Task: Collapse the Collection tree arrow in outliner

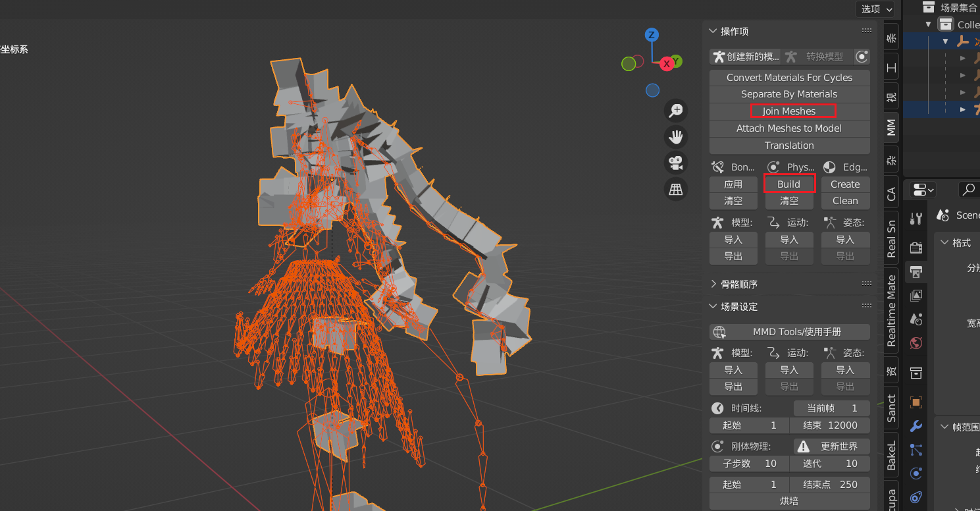Action: 929,24
